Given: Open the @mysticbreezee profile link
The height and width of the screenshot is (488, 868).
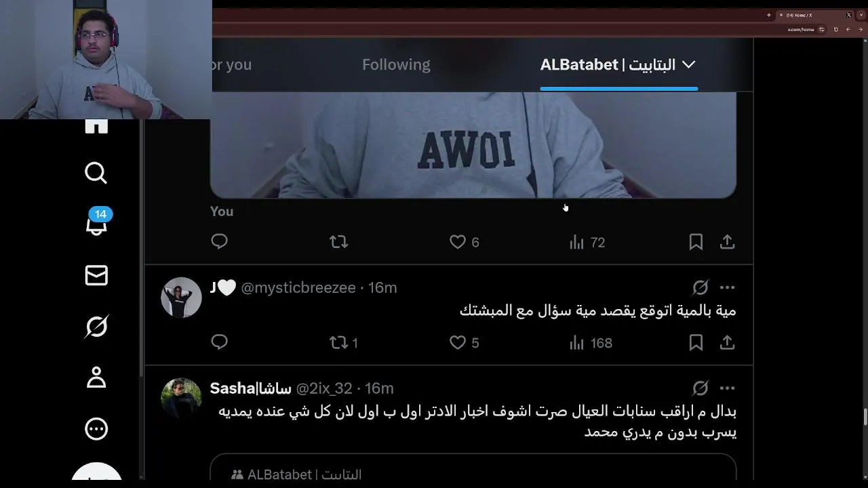Looking at the screenshot, I should tap(298, 288).
